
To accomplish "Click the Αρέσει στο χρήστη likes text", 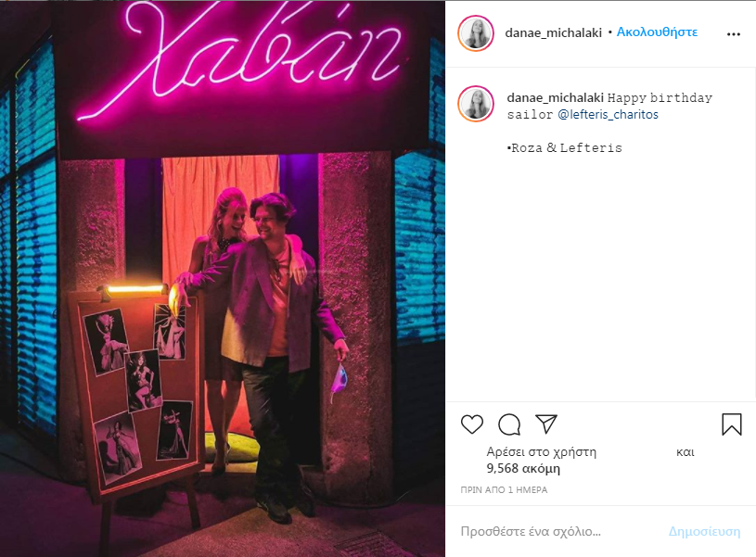I will tap(542, 452).
